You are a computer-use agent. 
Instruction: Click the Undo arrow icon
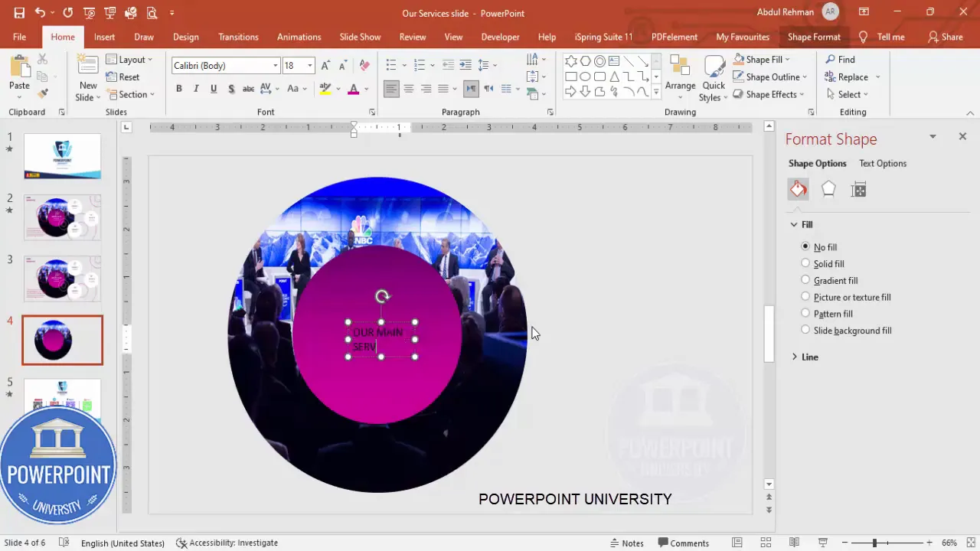(x=40, y=13)
